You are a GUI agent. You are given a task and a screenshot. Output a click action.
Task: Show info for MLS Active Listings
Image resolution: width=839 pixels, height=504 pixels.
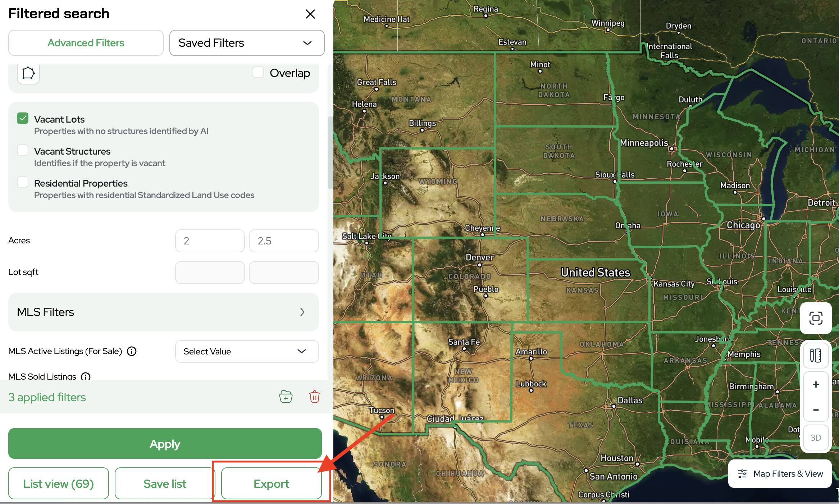(132, 351)
